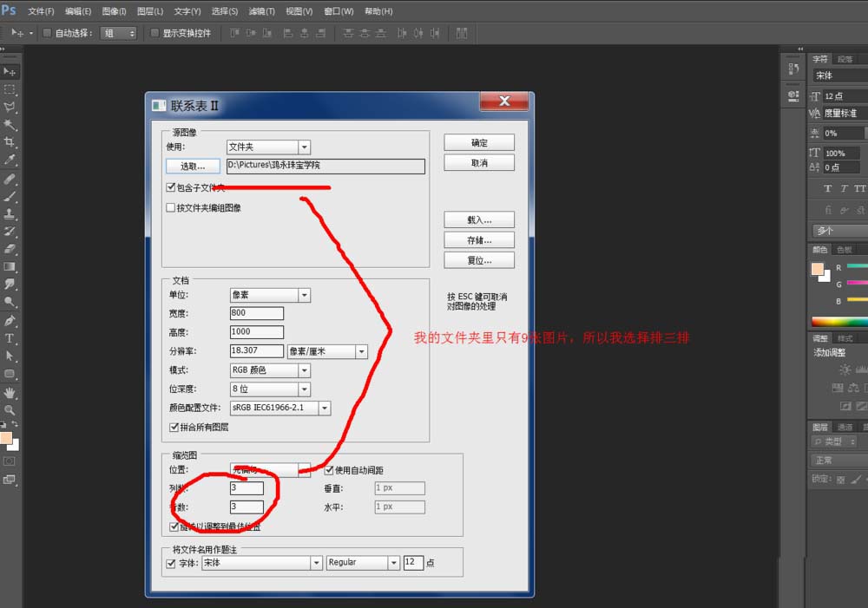Select the Horizontal Type tool
The height and width of the screenshot is (608, 868).
[x=10, y=338]
